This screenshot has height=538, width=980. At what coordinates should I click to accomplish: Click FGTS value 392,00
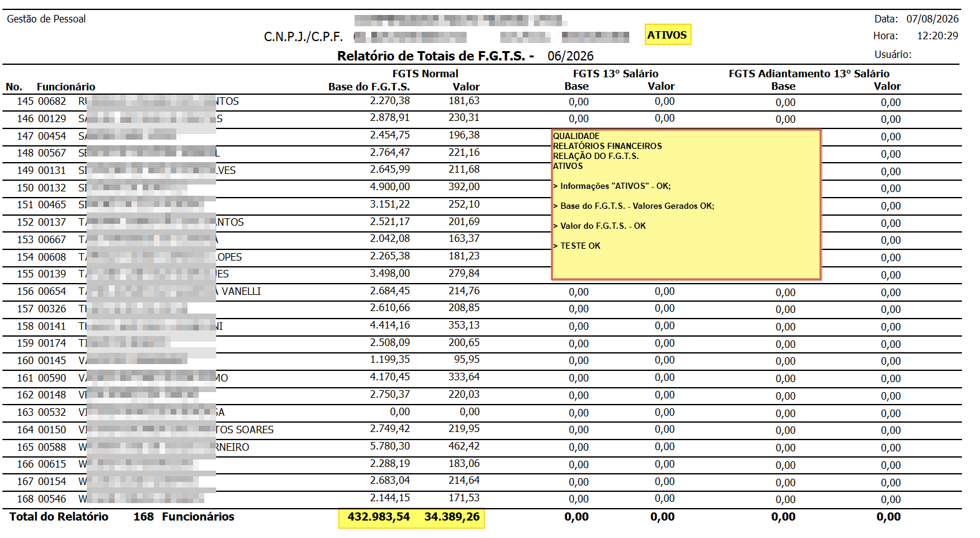[x=464, y=186]
